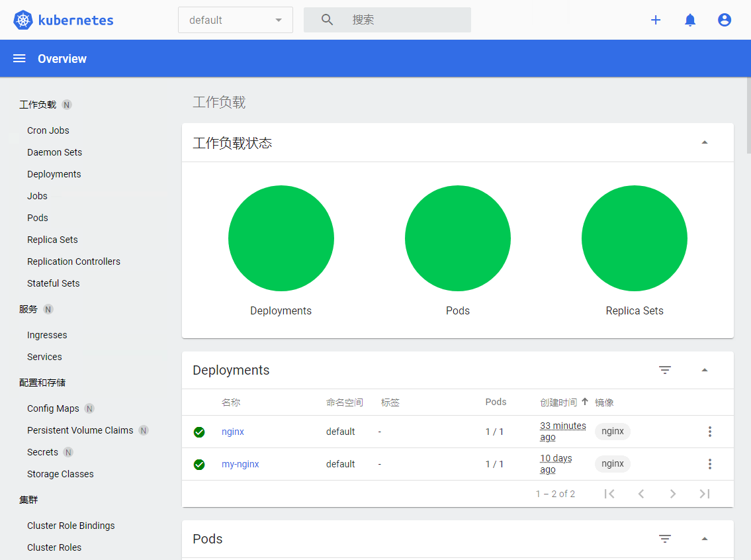This screenshot has width=751, height=560.
Task: Click the plus icon to create resource
Action: point(656,20)
